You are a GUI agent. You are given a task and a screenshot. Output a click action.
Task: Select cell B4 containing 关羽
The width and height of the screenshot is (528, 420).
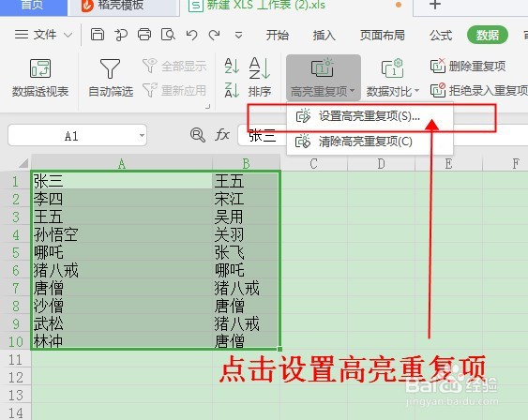pyautogui.click(x=246, y=234)
